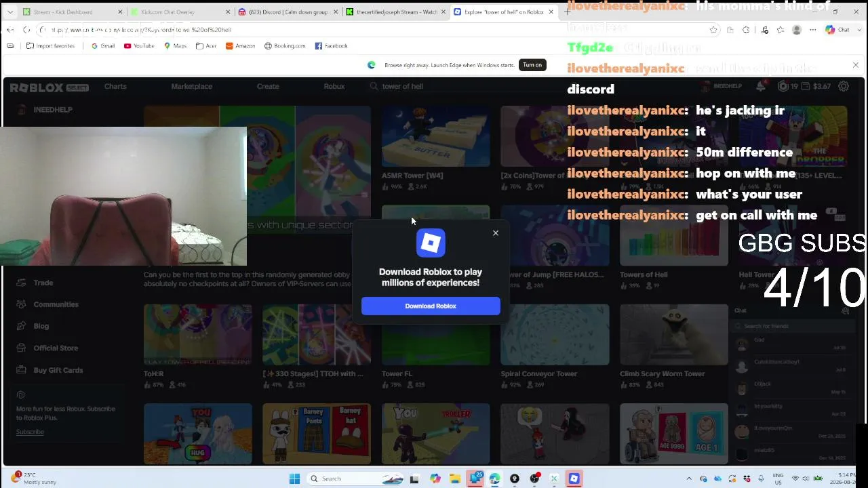Switch to the Discord Calm down group tab
The width and height of the screenshot is (868, 488).
point(288,12)
